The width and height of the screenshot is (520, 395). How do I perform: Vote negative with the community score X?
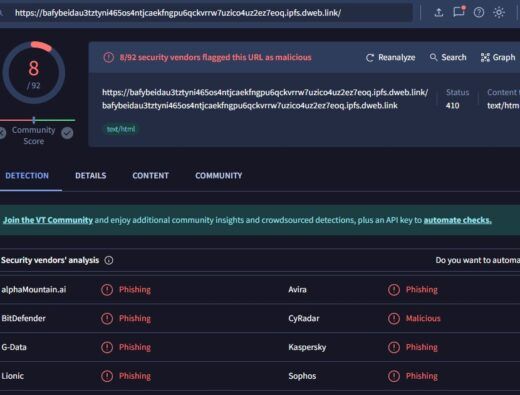2,133
